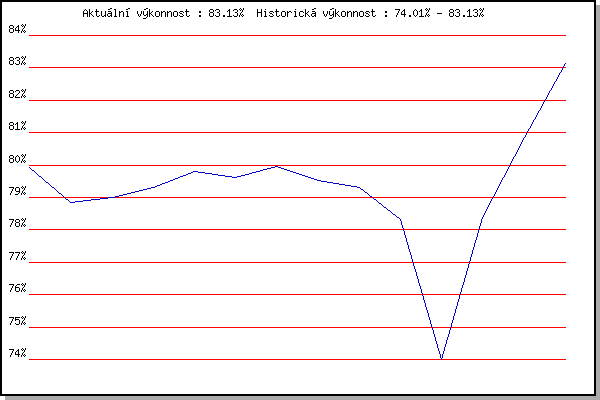
Task: Click the 83% y-axis label
Action: click(17, 62)
